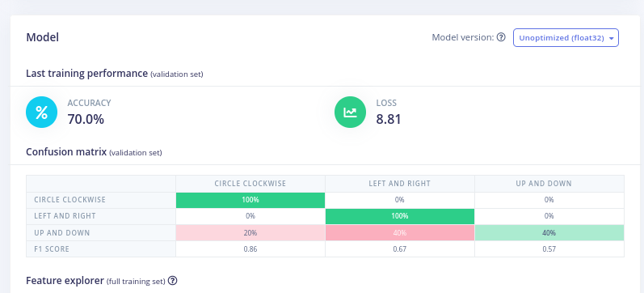Viewport: 644px width, 293px height.
Task: Click the LEFT AND RIGHT column header
Action: tap(400, 184)
